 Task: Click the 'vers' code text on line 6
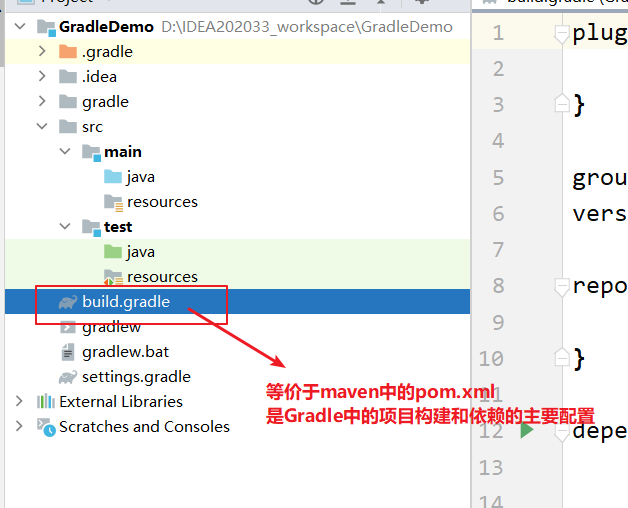coord(600,214)
